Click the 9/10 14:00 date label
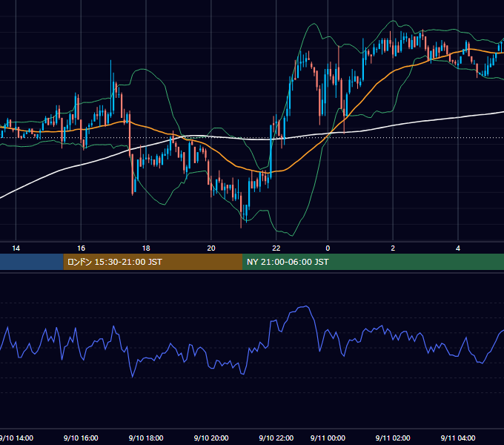This screenshot has width=504, height=445. point(16,438)
